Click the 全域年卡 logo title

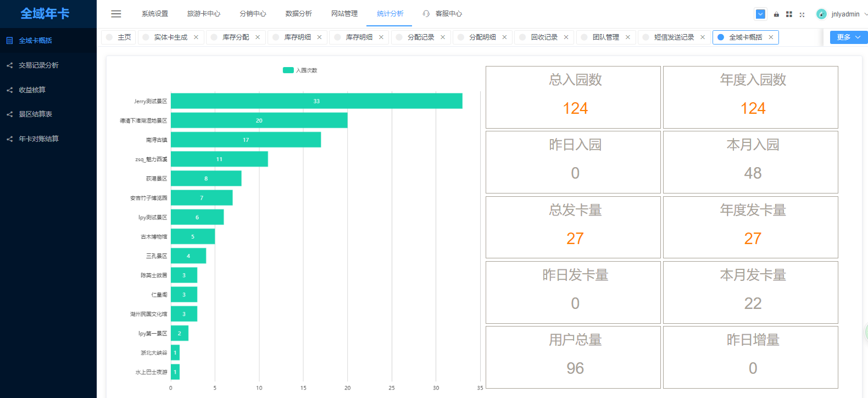click(x=45, y=14)
